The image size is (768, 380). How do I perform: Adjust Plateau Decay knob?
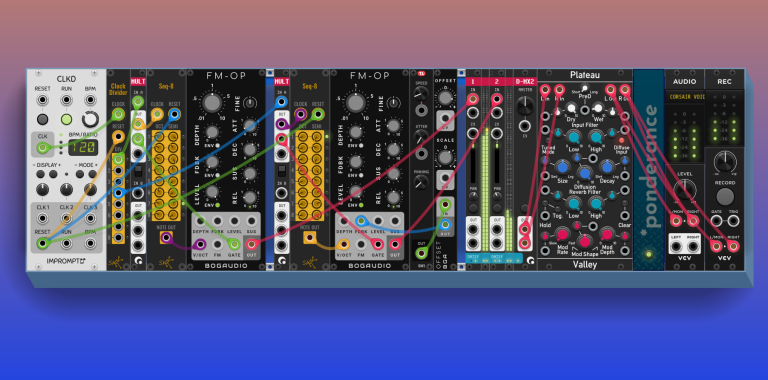[x=607, y=167]
